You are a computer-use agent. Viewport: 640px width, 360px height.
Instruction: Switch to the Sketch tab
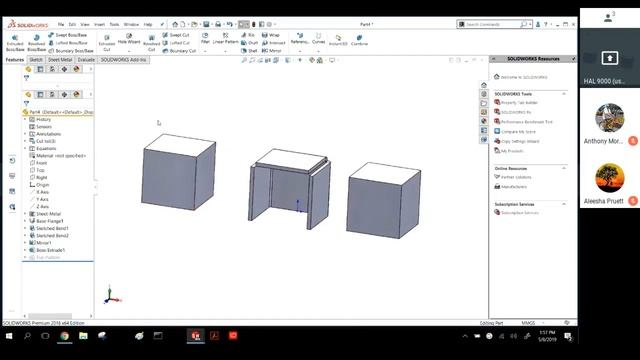click(x=36, y=60)
